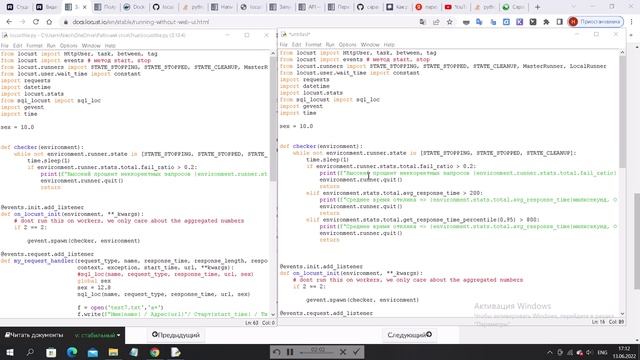Expand the 'v: стабильный' version dropdown

[97, 335]
